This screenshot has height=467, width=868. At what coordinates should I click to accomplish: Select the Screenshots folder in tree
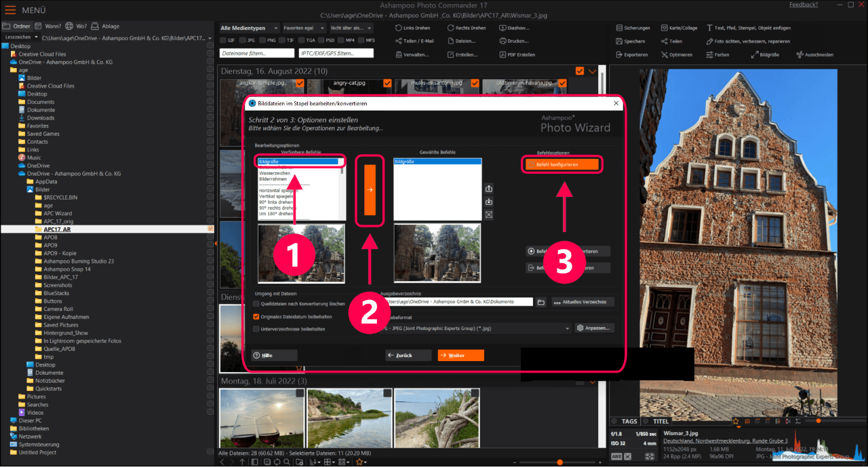58,285
